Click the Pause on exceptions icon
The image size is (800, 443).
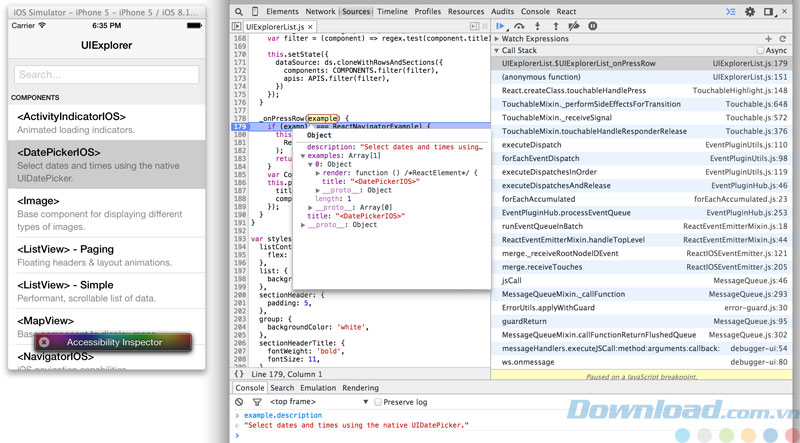pos(593,26)
